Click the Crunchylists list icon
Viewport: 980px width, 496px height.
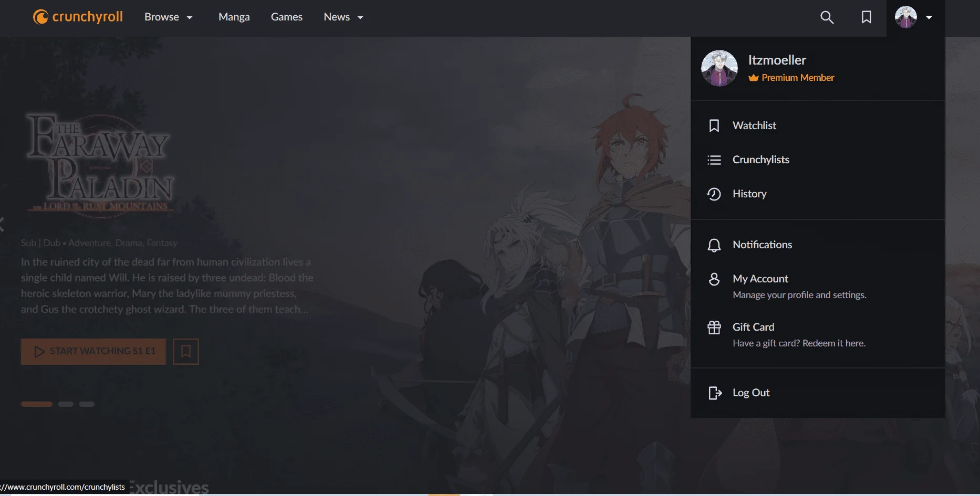pos(714,160)
